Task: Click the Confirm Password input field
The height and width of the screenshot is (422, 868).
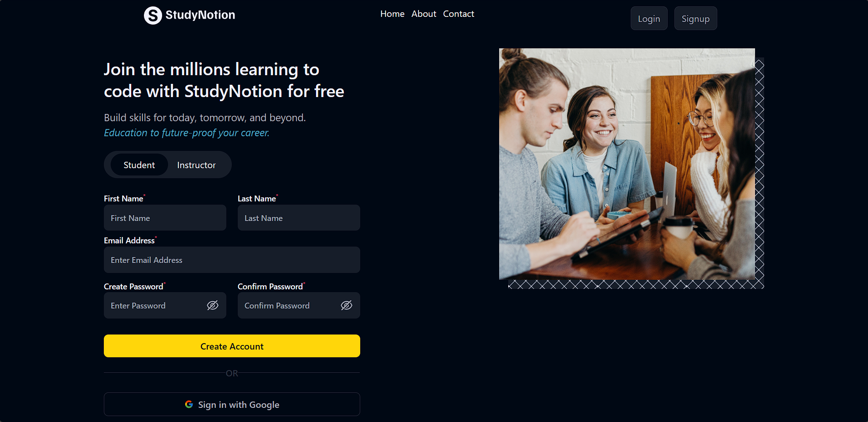Action: pos(299,305)
